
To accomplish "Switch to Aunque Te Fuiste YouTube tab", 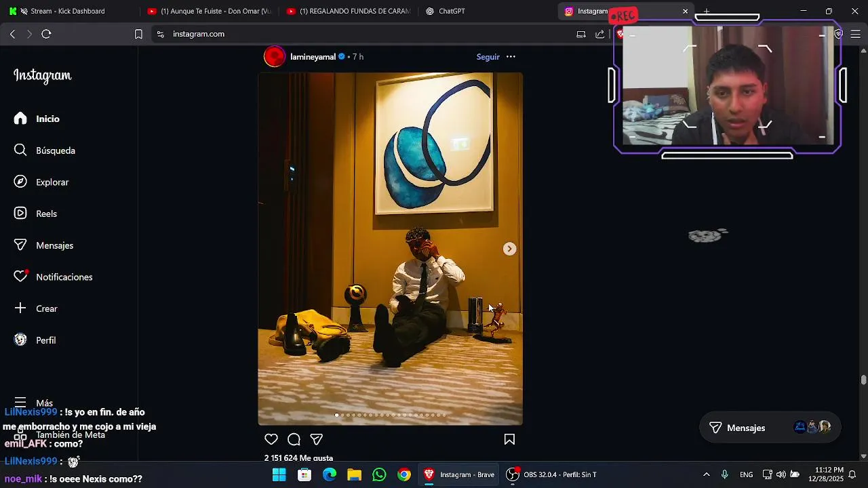I will click(x=209, y=12).
